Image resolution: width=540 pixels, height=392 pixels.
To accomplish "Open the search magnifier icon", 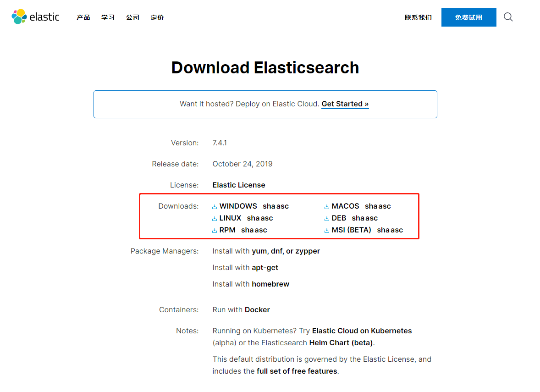I will (508, 17).
